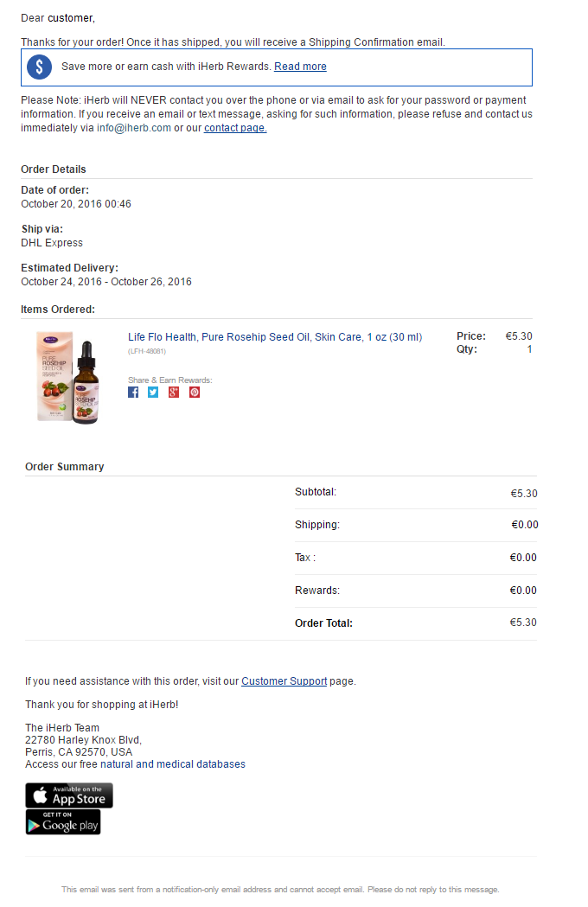Open the Google Play download badge
The image size is (588, 907).
(63, 822)
